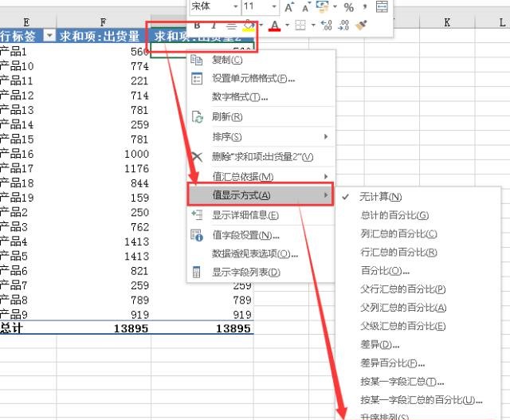Expand 值汇总依据(M) submenu
Screen dimensions: 510x420
click(x=261, y=177)
